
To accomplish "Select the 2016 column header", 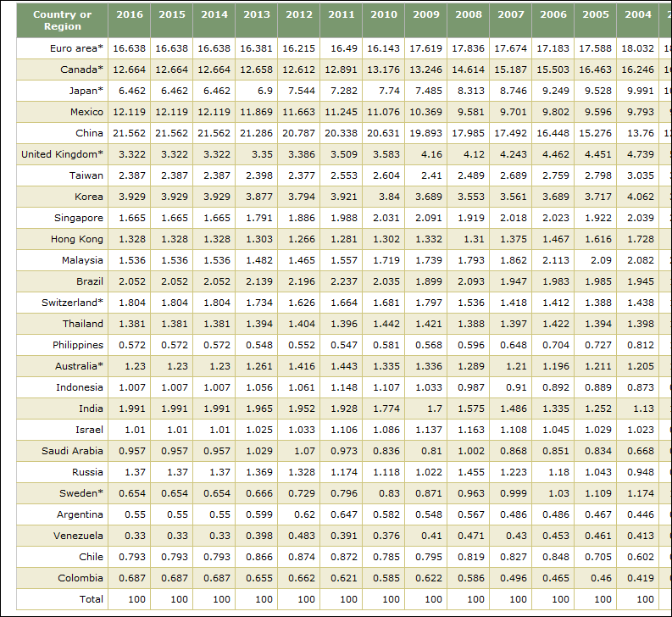I will tap(130, 15).
